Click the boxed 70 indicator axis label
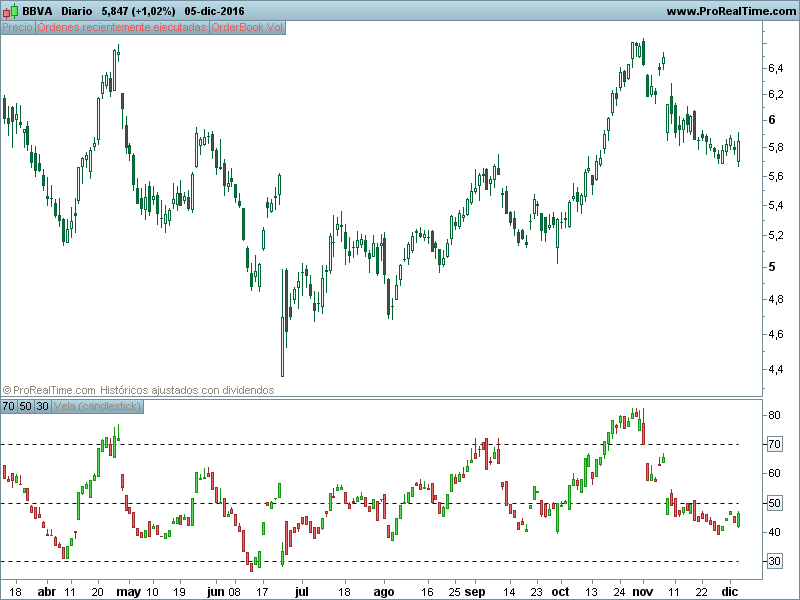The image size is (800, 600). 774,444
